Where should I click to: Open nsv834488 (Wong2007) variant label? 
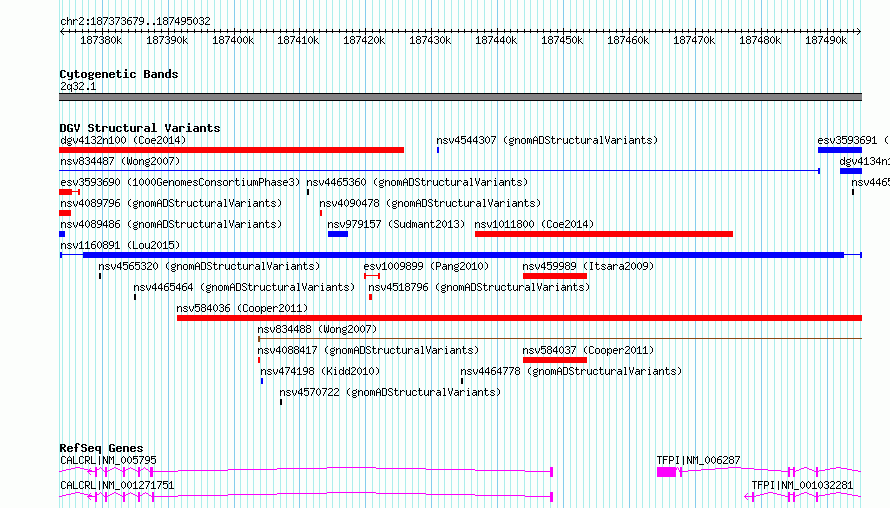point(317,329)
